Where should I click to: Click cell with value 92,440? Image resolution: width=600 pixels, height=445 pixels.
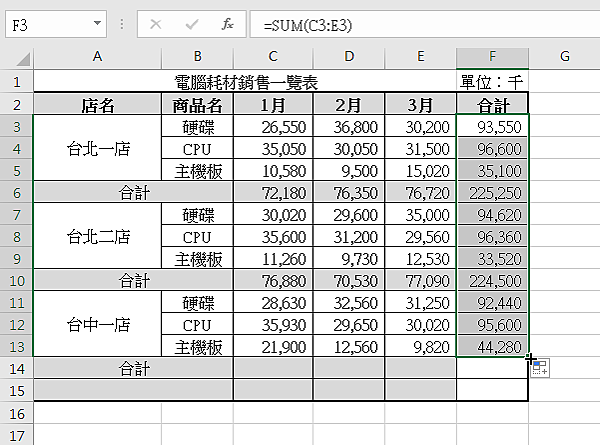(492, 302)
